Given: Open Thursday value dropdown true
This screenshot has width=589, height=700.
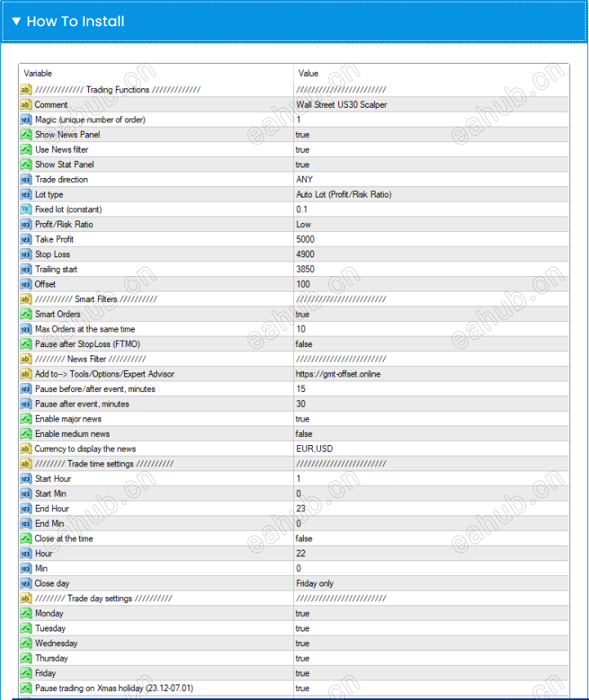Looking at the screenshot, I should pyautogui.click(x=302, y=658).
